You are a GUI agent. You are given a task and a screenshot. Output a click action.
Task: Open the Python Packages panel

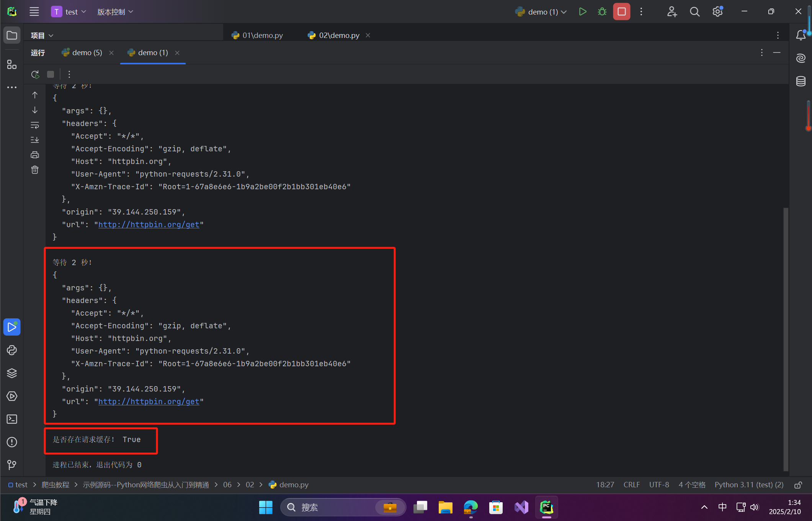[12, 373]
